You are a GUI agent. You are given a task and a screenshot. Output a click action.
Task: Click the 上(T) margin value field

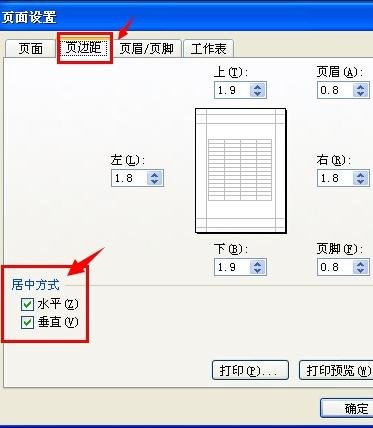[x=232, y=90]
